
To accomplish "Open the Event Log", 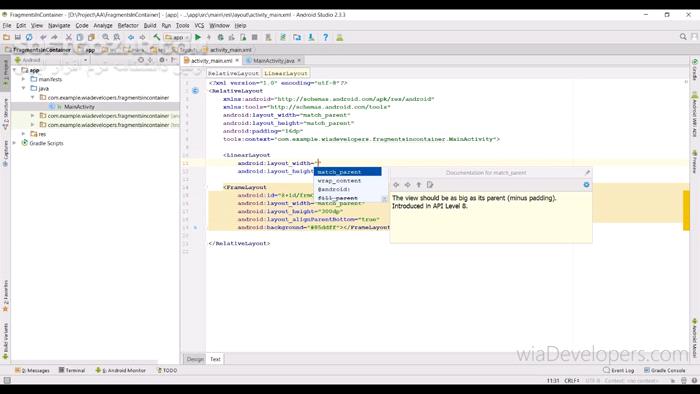I will [619, 370].
